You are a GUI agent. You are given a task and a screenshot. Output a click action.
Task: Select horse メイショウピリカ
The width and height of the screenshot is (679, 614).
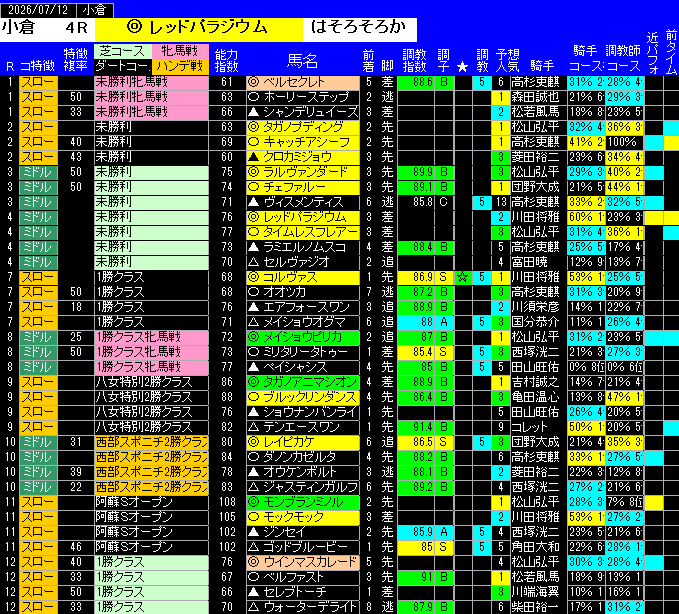coord(303,337)
